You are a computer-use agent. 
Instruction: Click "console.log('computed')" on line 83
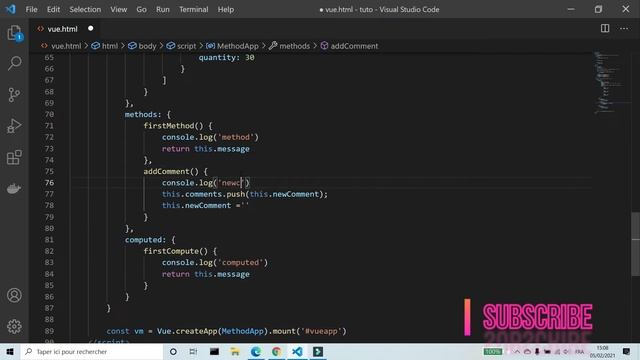(x=215, y=262)
